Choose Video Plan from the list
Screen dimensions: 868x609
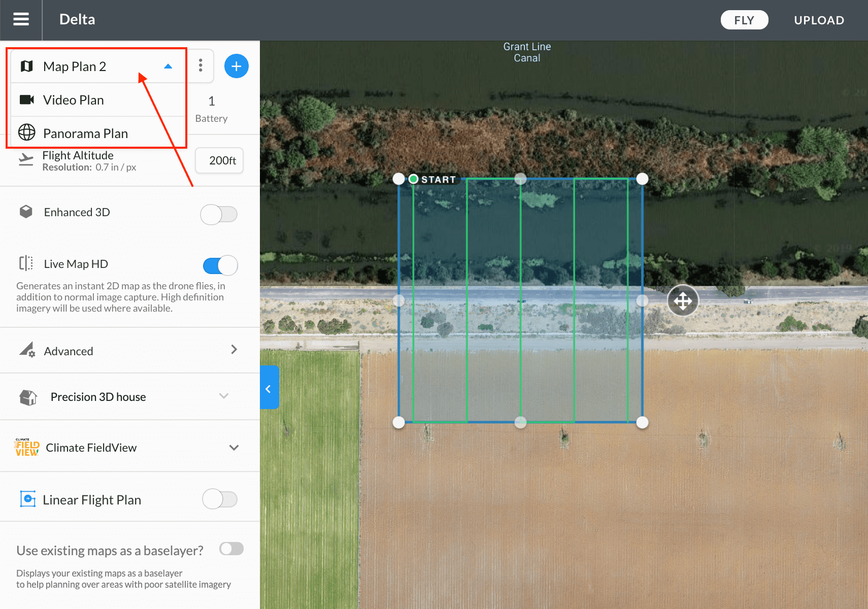pyautogui.click(x=97, y=100)
